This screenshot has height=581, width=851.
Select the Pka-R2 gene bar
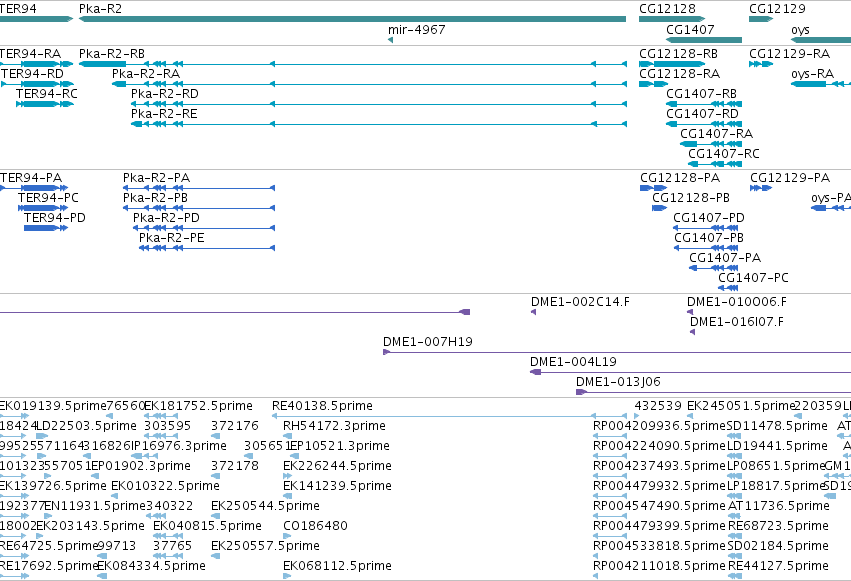point(352,19)
